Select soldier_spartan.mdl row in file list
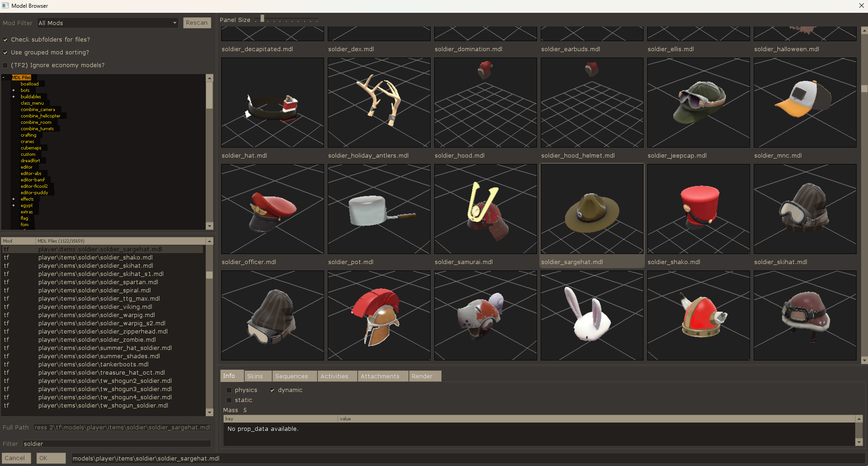This screenshot has width=868, height=466. point(103,282)
